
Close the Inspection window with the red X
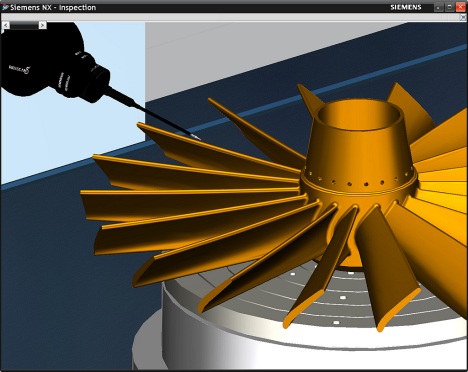tap(461, 7)
